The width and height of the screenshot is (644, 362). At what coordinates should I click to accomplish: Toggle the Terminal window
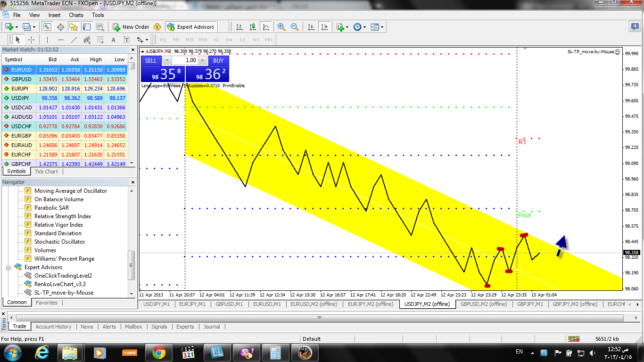click(86, 27)
